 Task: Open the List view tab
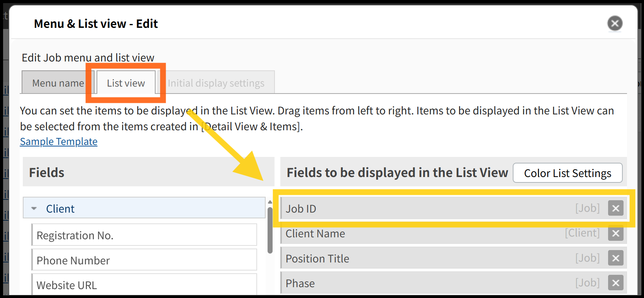tap(126, 82)
